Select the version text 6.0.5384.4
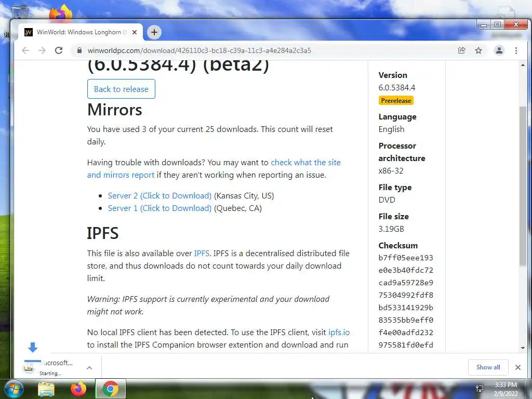 click(x=396, y=87)
